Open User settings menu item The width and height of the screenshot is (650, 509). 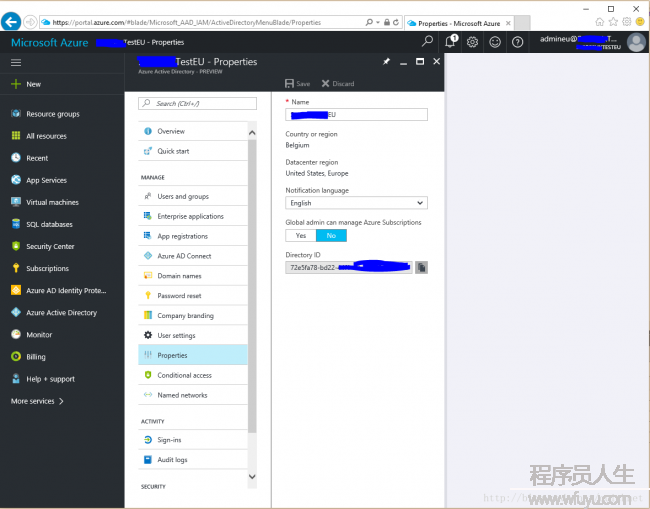tap(193, 335)
